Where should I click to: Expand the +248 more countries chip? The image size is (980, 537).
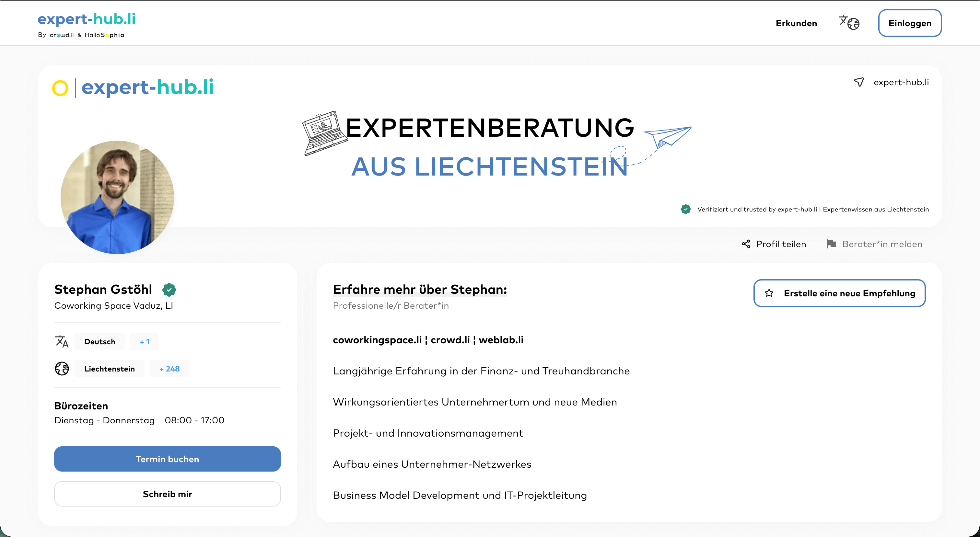pos(169,369)
